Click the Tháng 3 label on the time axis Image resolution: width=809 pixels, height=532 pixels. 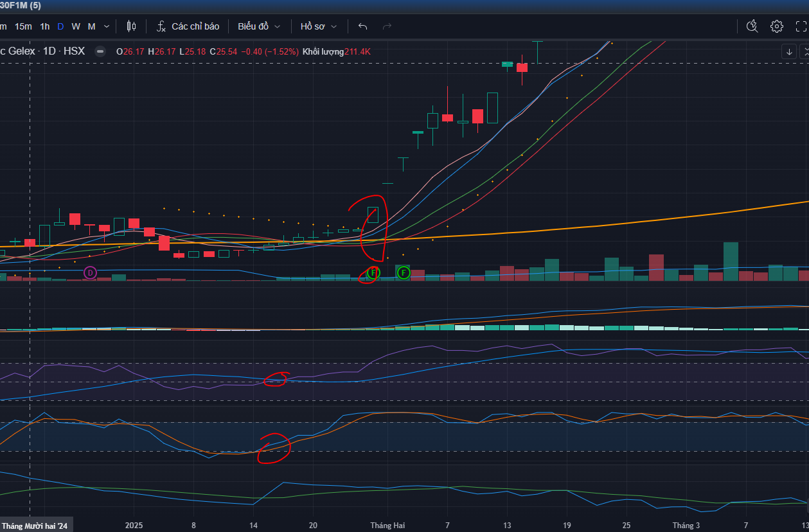[686, 526]
